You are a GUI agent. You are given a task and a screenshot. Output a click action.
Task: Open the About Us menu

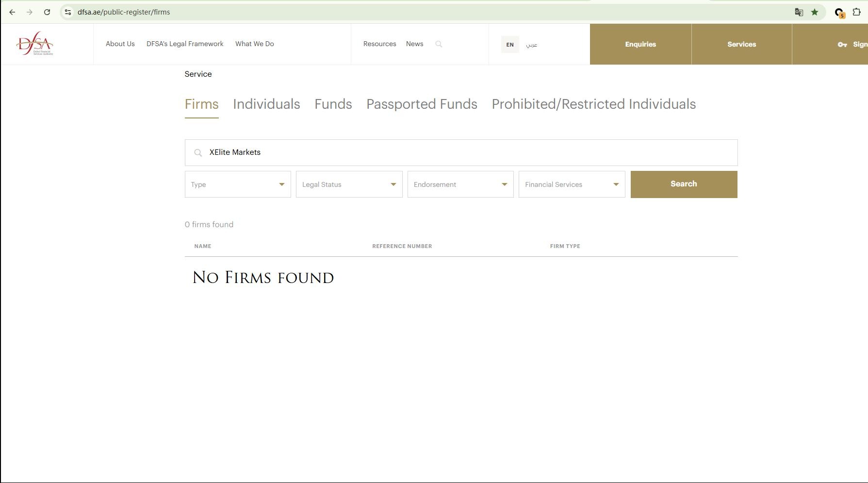[120, 44]
